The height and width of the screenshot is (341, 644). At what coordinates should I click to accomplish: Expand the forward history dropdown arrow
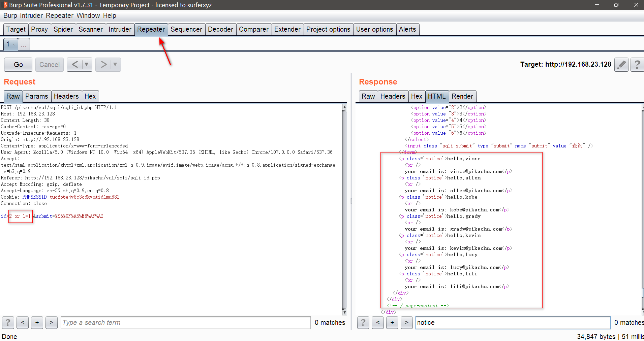pyautogui.click(x=115, y=64)
